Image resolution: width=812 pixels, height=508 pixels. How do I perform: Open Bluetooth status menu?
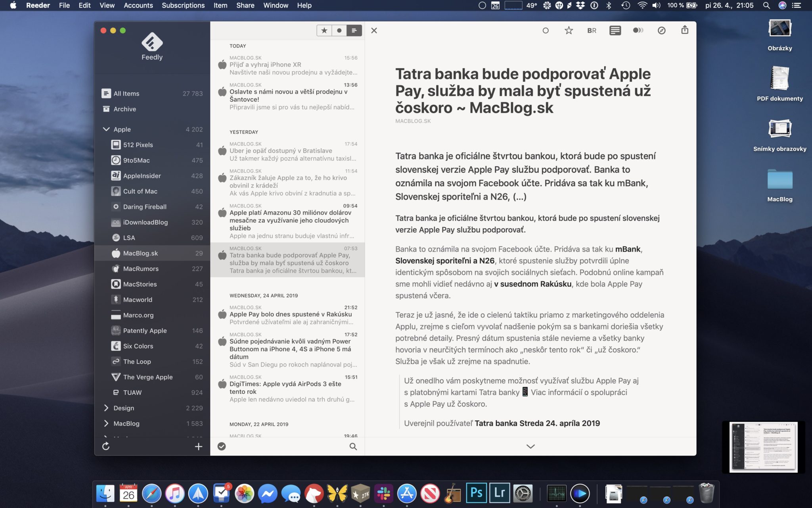(x=609, y=5)
